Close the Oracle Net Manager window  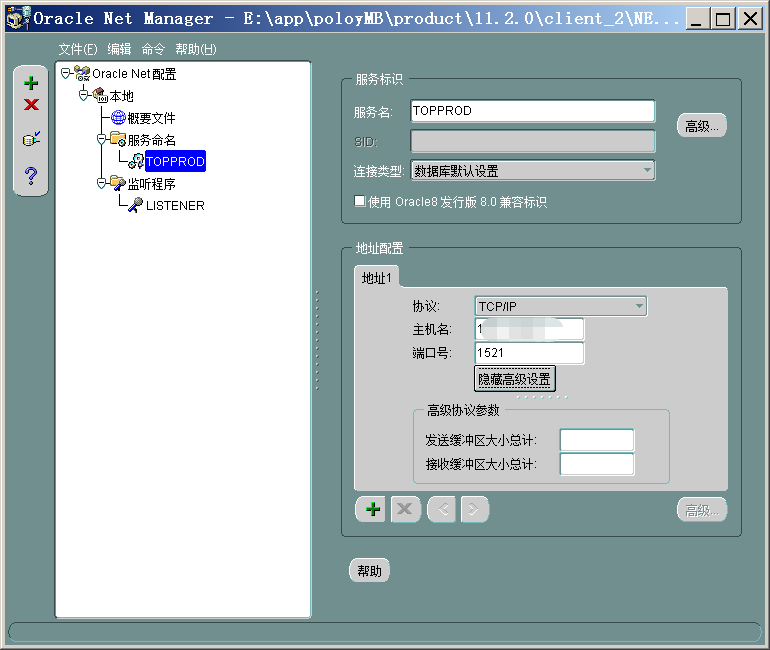tap(750, 19)
